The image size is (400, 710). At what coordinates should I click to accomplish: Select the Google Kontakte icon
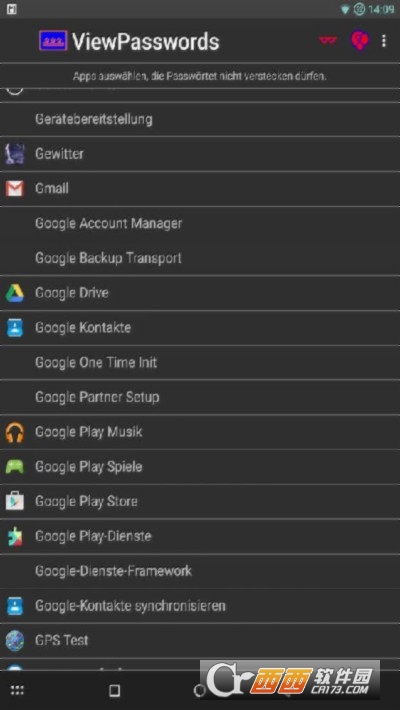(14, 328)
